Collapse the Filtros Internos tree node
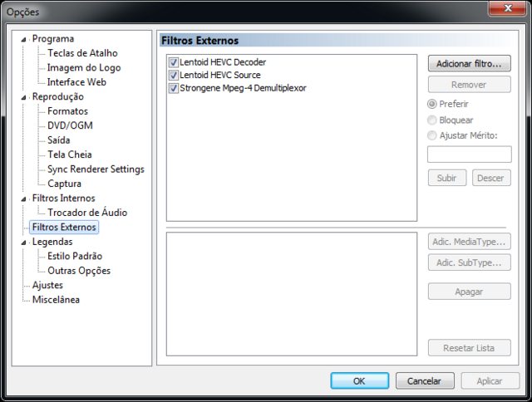Viewport: 532px width, 402px height. 23,199
